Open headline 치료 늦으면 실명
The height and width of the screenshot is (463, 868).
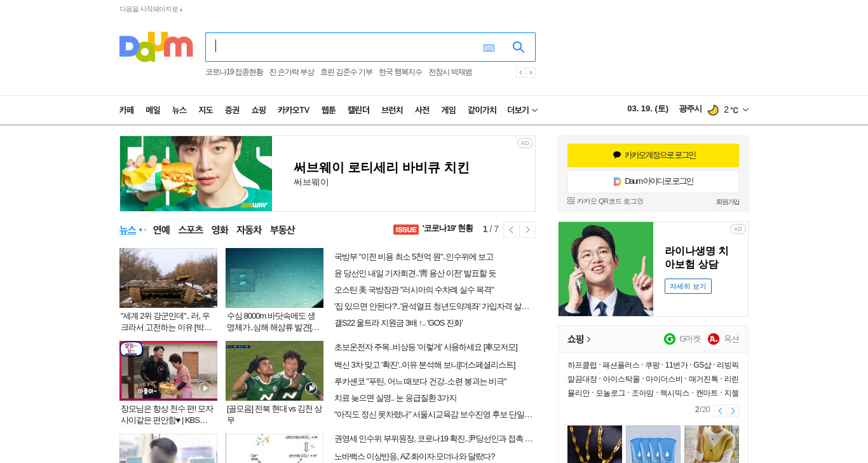395,398
